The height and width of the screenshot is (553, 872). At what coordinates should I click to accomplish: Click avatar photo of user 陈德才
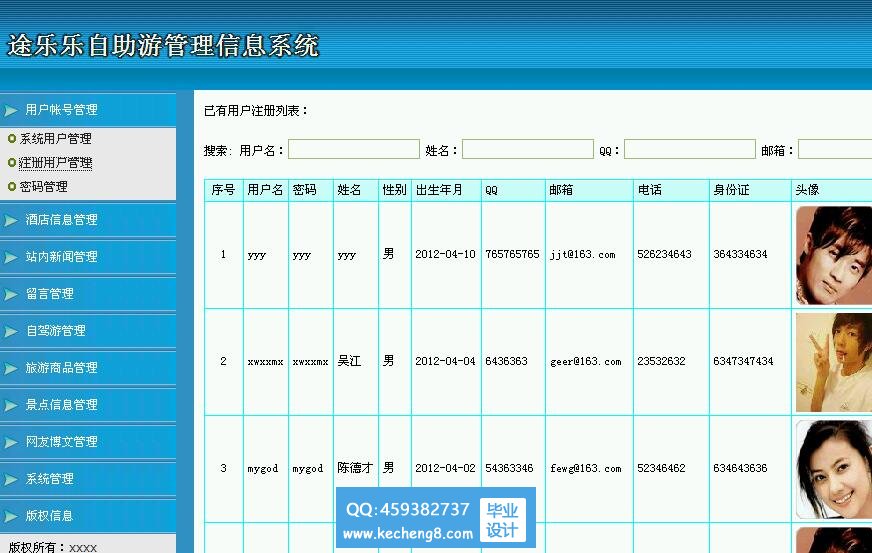point(834,470)
